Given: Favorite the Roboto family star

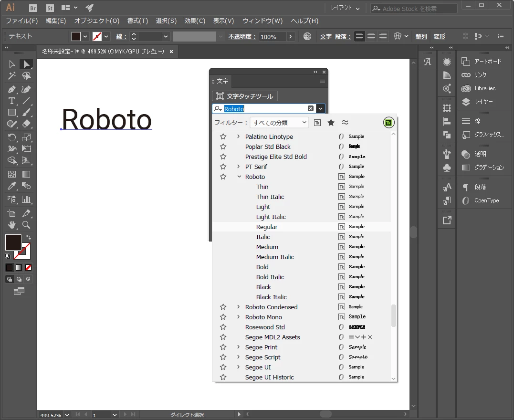Looking at the screenshot, I should click(223, 177).
